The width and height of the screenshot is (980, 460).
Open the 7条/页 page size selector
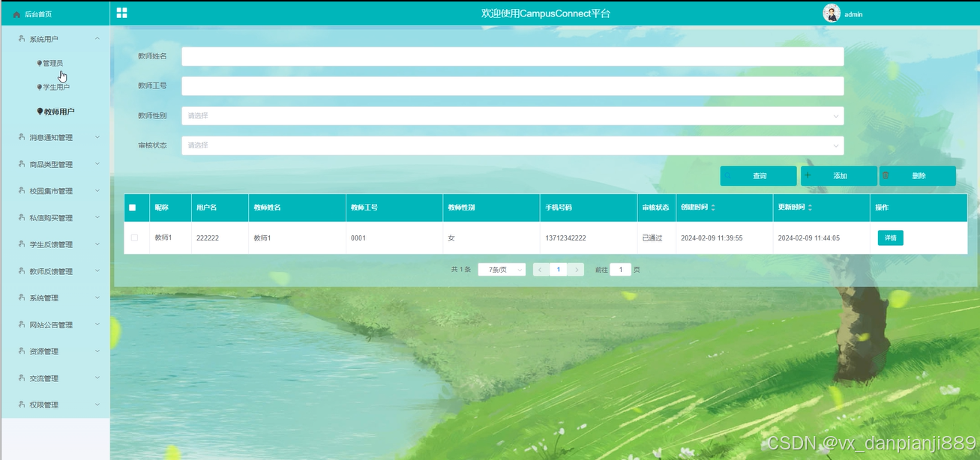pos(502,270)
